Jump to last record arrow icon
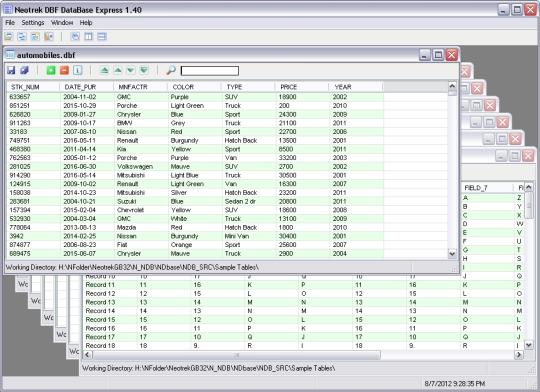The width and height of the screenshot is (540, 392). tap(144, 71)
